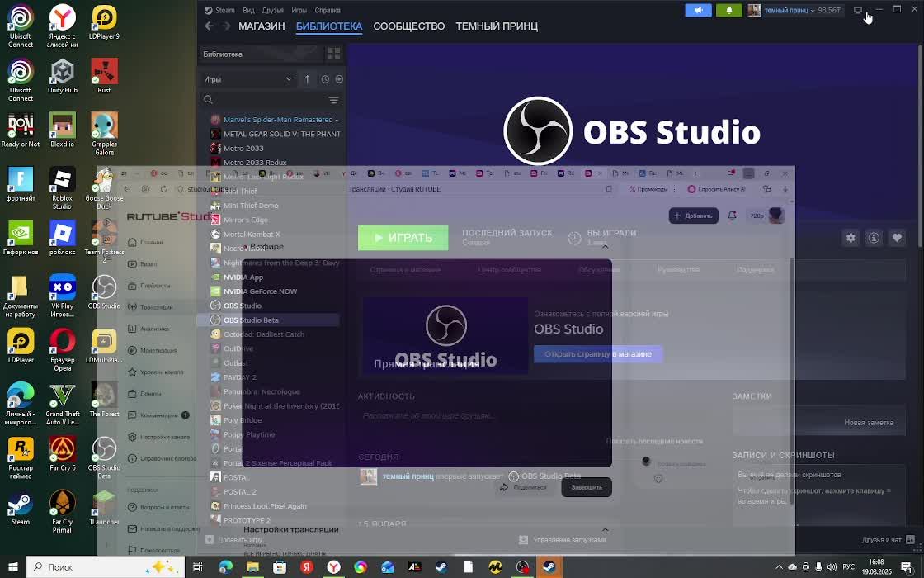Screen dimensions: 924x578
Task: Show recently played games via the clock icon
Action: coord(325,79)
